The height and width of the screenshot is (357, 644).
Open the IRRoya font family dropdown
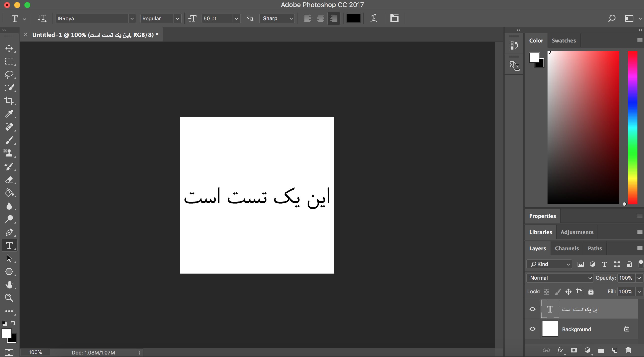[132, 18]
